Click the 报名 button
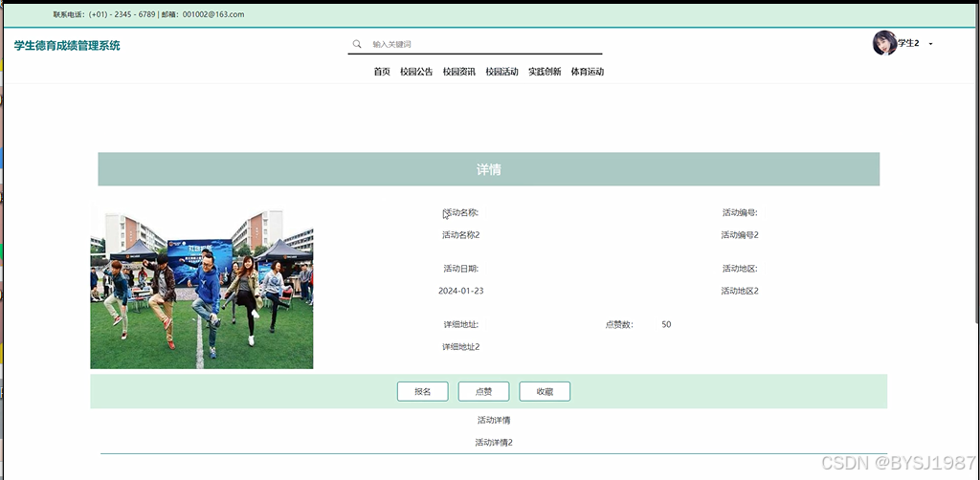Viewport: 980px width, 480px height. 422,391
